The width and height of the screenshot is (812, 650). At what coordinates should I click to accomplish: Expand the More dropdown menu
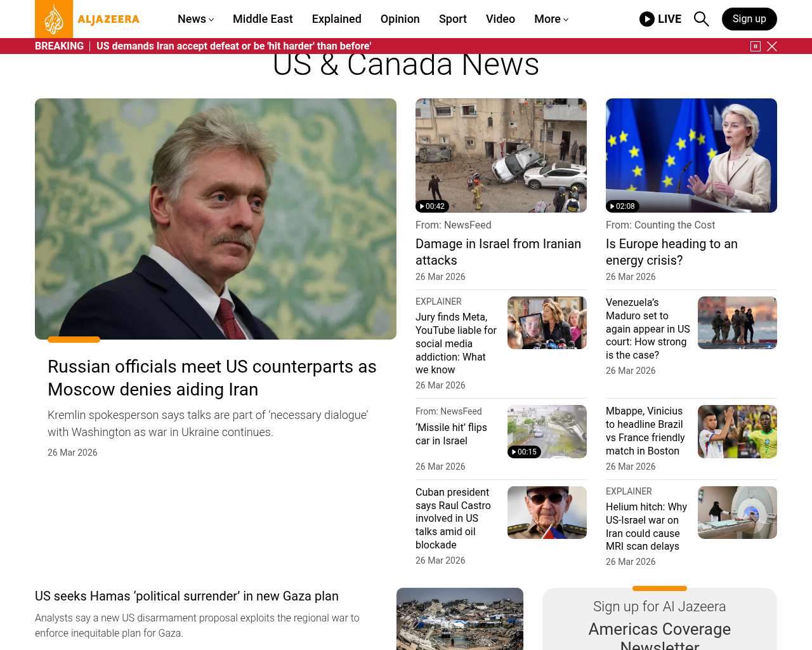pyautogui.click(x=551, y=19)
